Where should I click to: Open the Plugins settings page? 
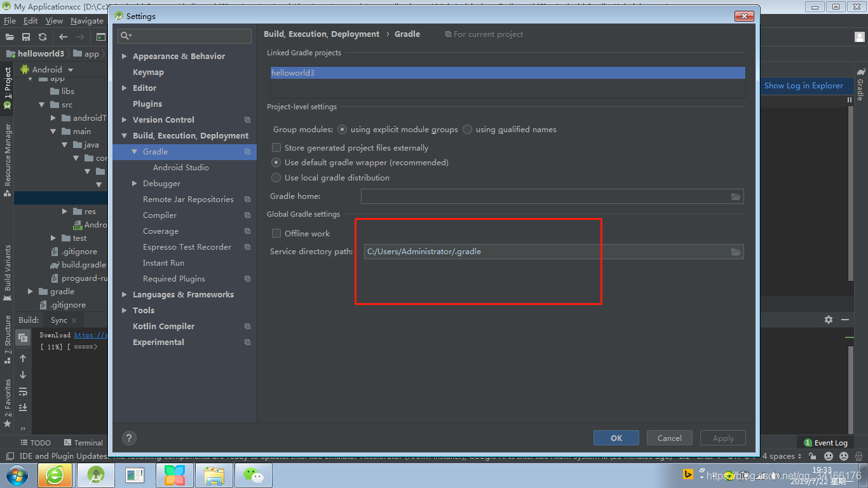pos(147,104)
